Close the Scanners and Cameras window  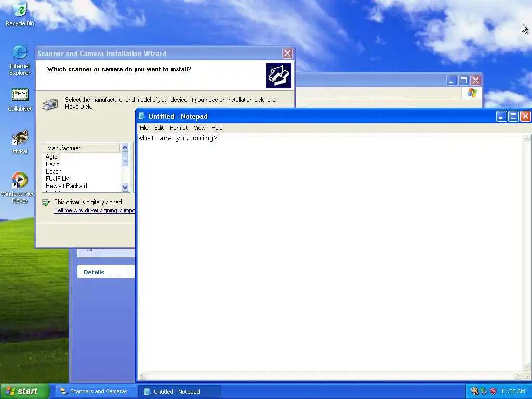(476, 81)
